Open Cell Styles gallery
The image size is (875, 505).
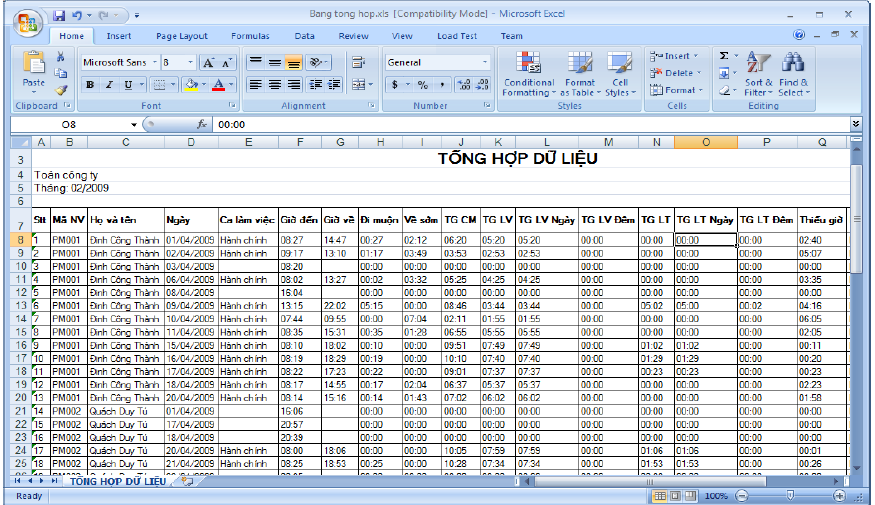coord(620,74)
